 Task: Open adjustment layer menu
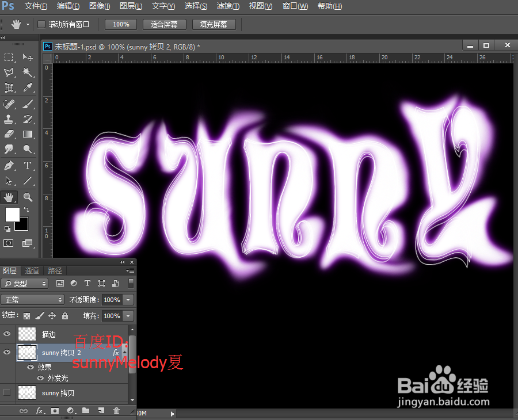(71, 411)
